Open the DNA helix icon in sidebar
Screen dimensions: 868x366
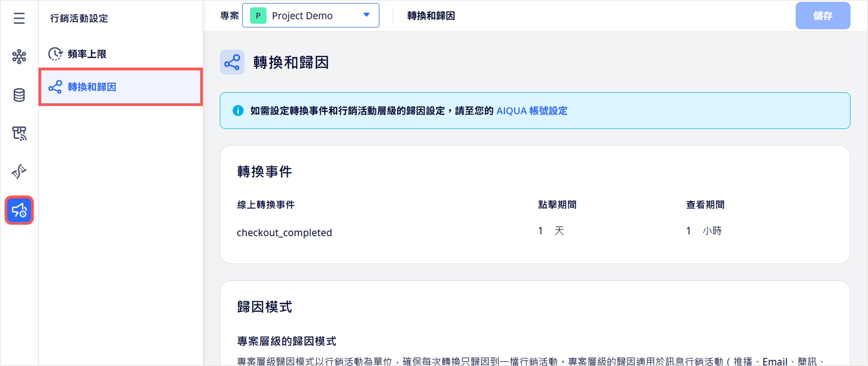tap(19, 172)
